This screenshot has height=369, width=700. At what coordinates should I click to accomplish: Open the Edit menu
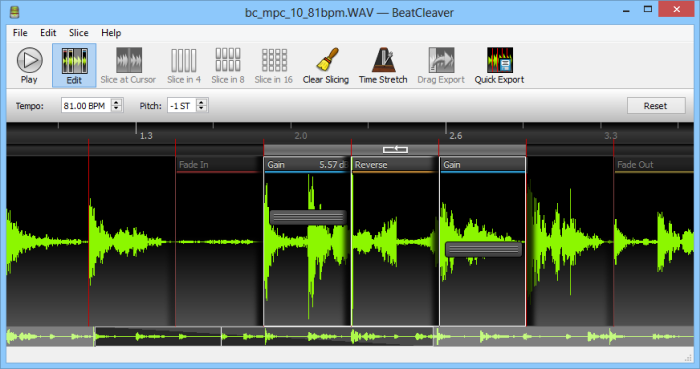(48, 33)
